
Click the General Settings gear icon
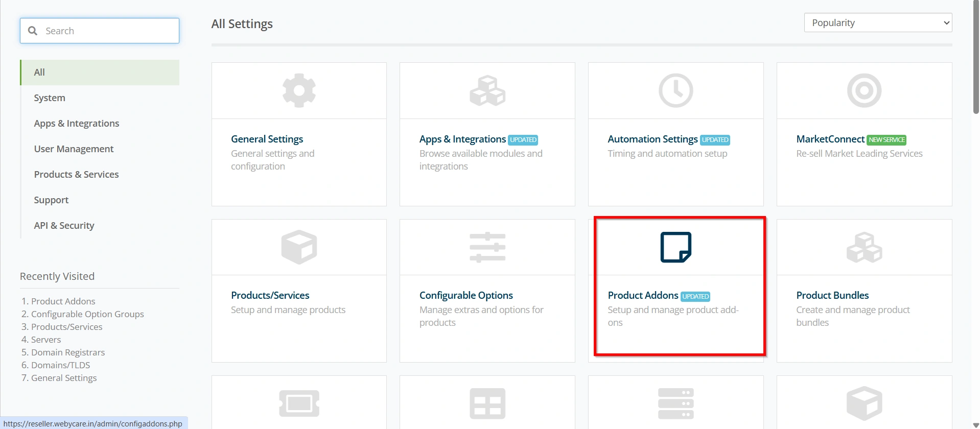pos(299,91)
